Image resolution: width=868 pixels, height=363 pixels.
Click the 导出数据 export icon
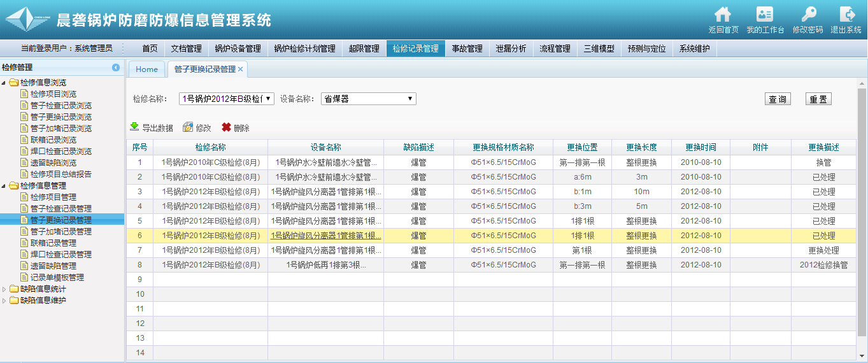tap(134, 127)
